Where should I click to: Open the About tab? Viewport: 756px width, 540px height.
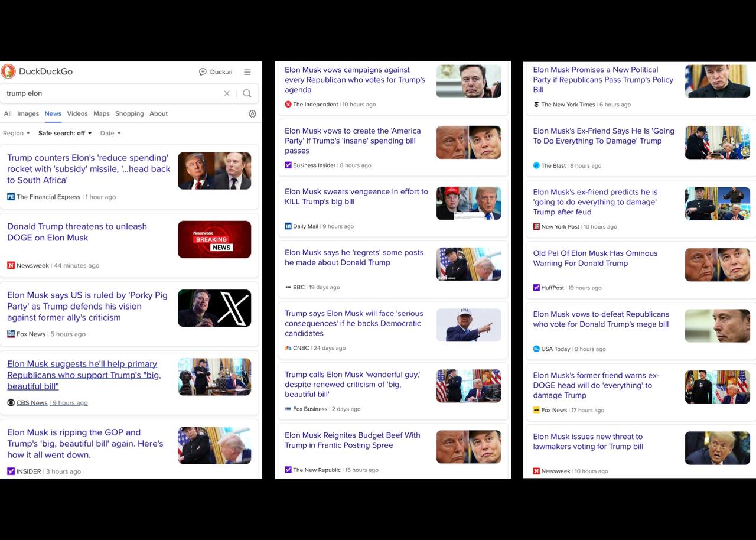tap(159, 114)
